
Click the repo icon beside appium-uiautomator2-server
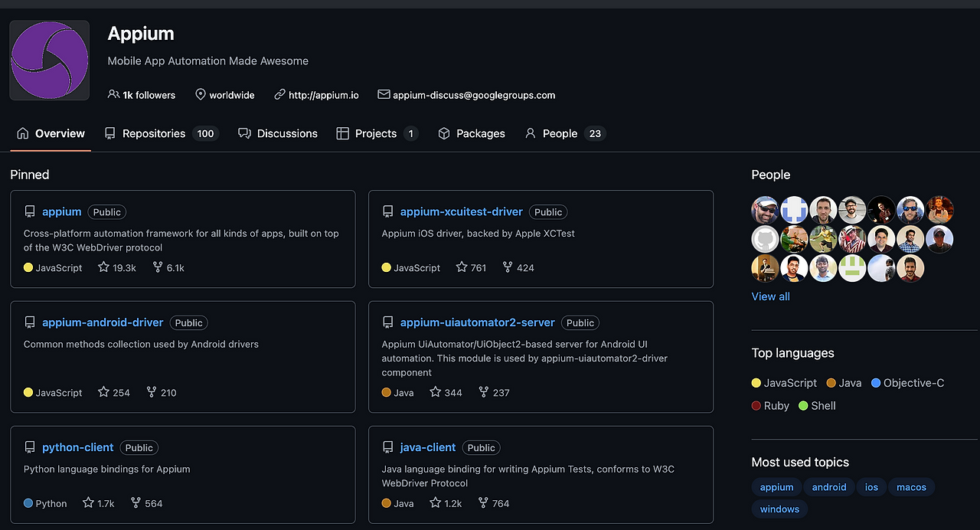point(388,323)
